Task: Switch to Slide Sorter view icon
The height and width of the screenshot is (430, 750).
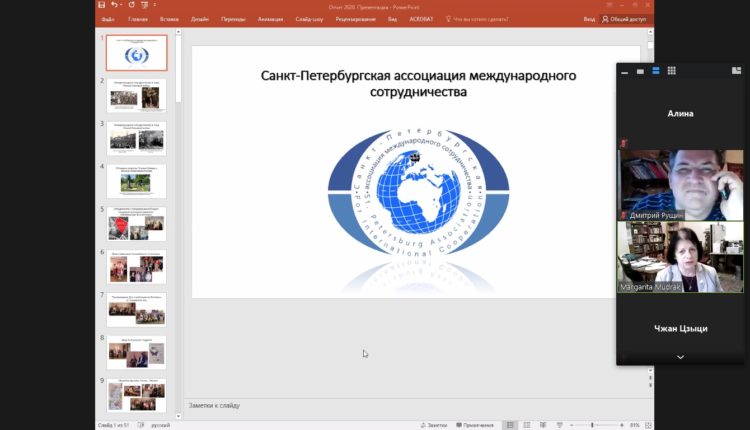Action: [x=527, y=425]
